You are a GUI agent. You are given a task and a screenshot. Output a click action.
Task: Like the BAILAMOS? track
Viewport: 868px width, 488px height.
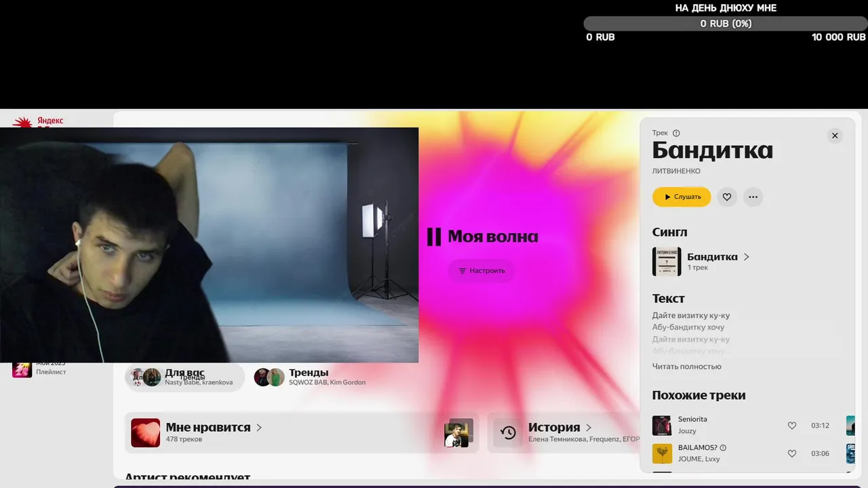pyautogui.click(x=792, y=453)
